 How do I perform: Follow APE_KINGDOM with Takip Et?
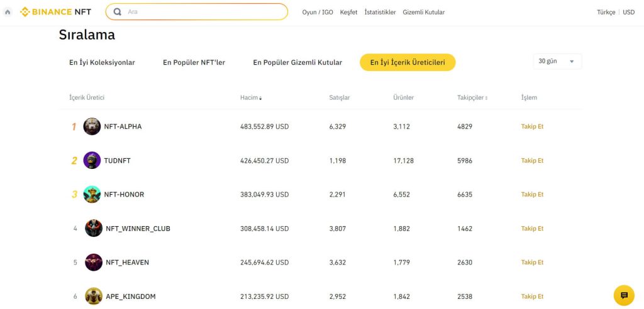coord(532,296)
